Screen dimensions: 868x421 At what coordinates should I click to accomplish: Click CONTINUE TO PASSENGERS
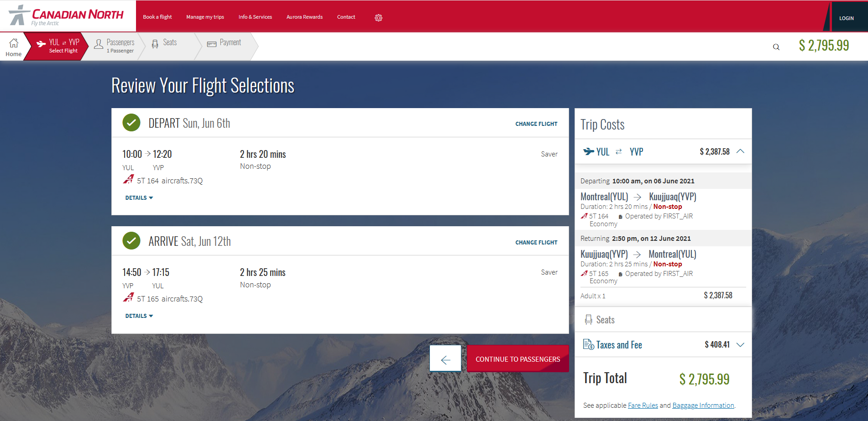(518, 359)
